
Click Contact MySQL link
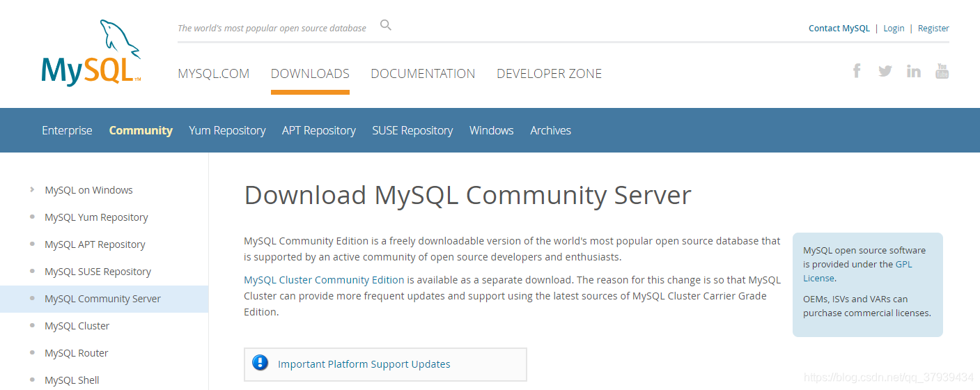tap(839, 29)
